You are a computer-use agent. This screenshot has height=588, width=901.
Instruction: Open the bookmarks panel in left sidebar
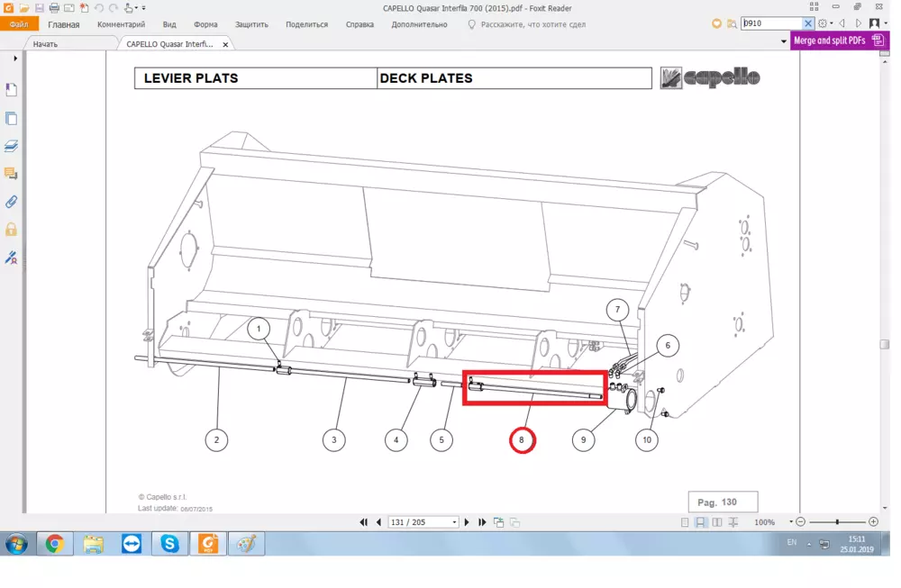coord(12,90)
